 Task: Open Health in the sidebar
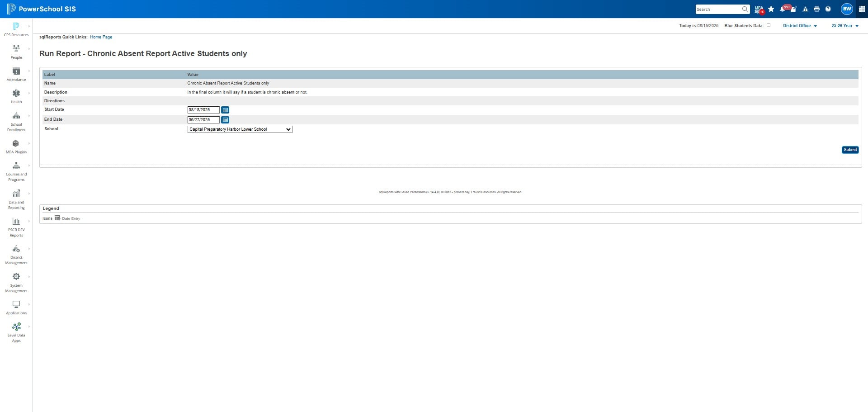click(x=16, y=96)
